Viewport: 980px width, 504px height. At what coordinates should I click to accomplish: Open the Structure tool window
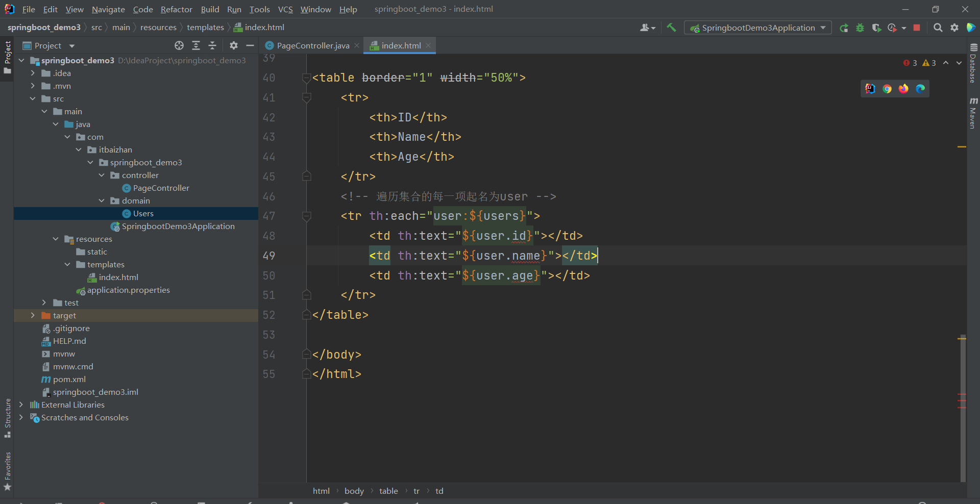coord(7,418)
